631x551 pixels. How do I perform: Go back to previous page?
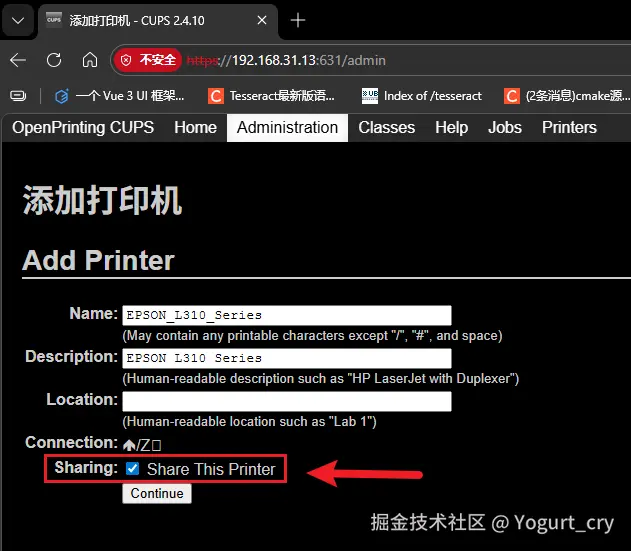click(x=18, y=60)
